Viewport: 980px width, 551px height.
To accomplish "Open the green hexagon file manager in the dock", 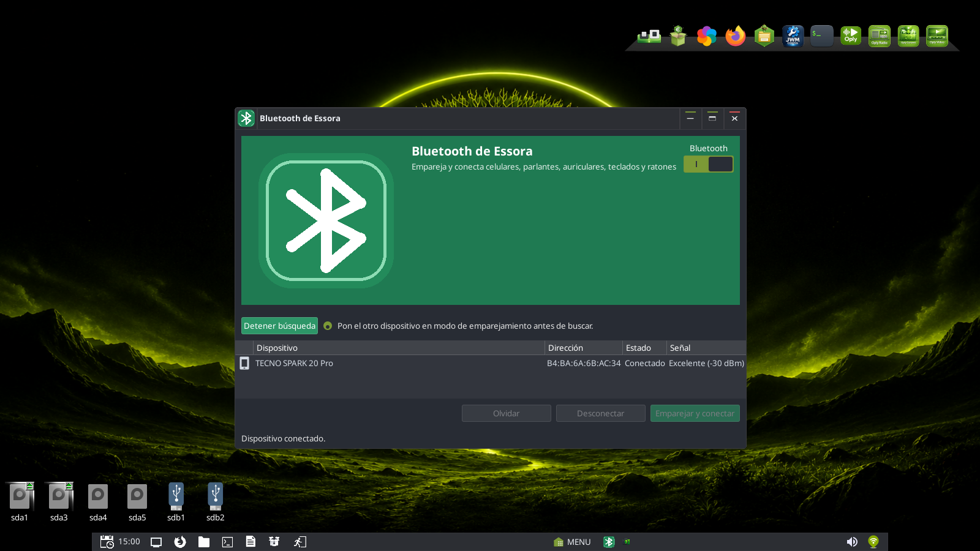I will pos(764,36).
